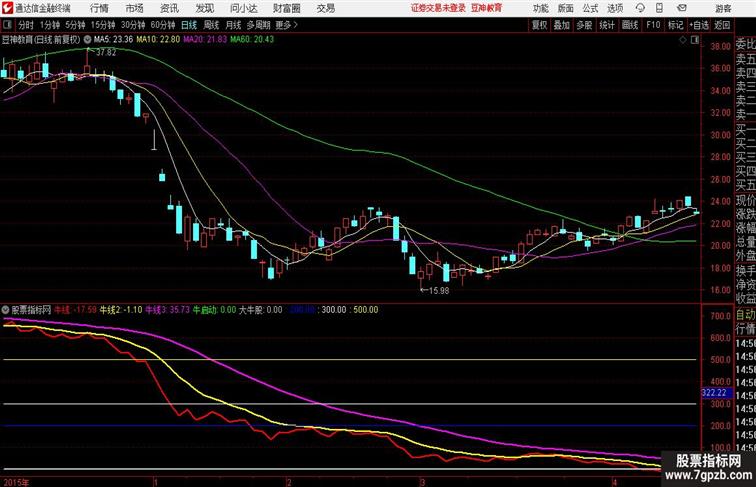Viewport: 756px width, 487px height.
Task: Open the 公式 menu
Action: click(x=590, y=8)
